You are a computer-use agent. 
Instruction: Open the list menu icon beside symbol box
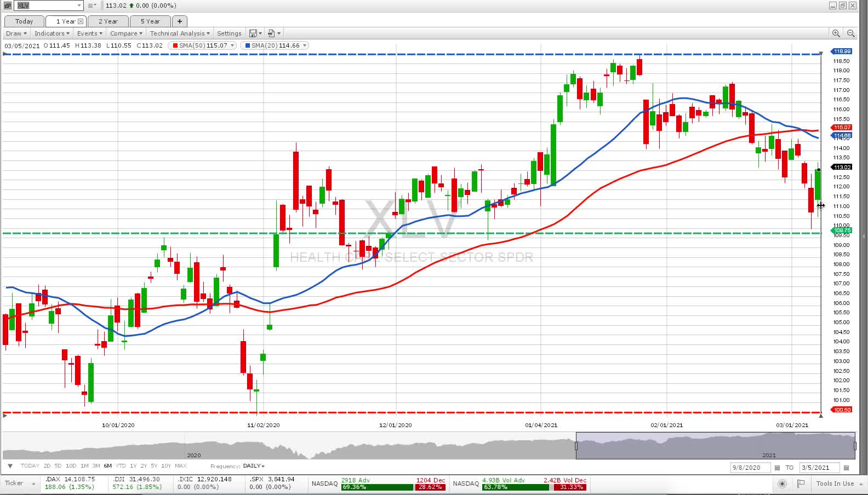click(92, 5)
